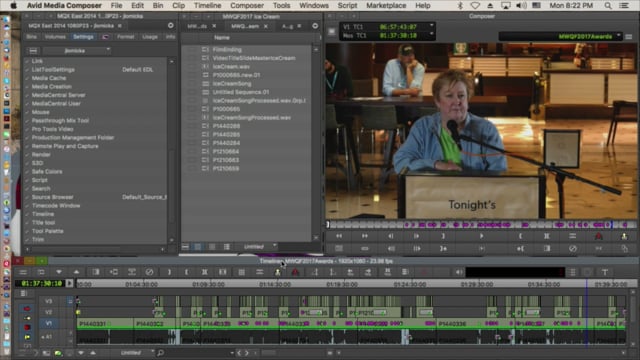Viewport: 640px width, 360px height.
Task: Open Mas TC1 timecode display dropdown
Action: (431, 35)
